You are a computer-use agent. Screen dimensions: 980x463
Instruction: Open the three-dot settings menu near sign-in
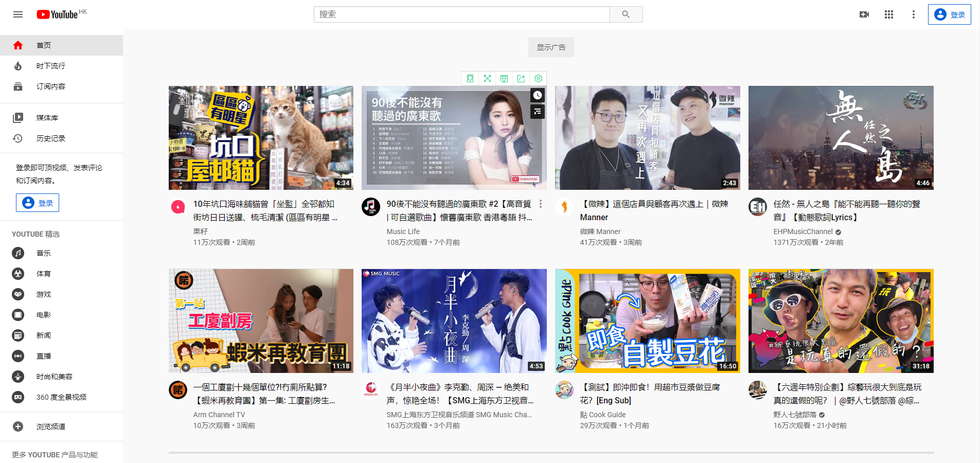tap(913, 14)
